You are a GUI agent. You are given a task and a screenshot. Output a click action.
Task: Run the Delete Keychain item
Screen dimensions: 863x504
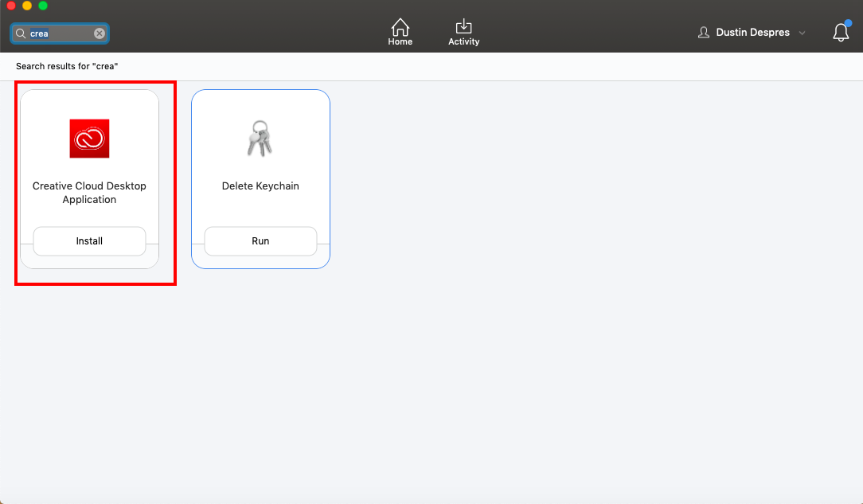[260, 241]
